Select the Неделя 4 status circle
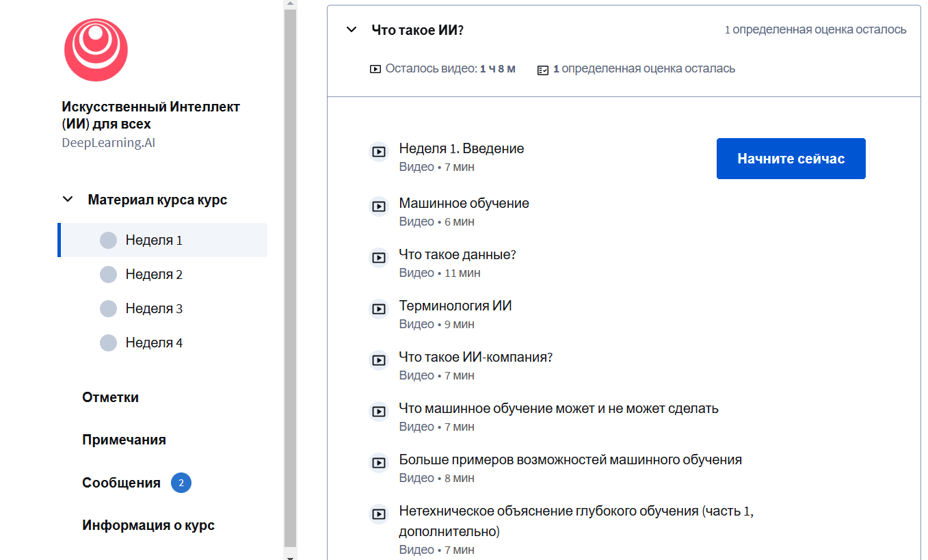 coord(108,343)
